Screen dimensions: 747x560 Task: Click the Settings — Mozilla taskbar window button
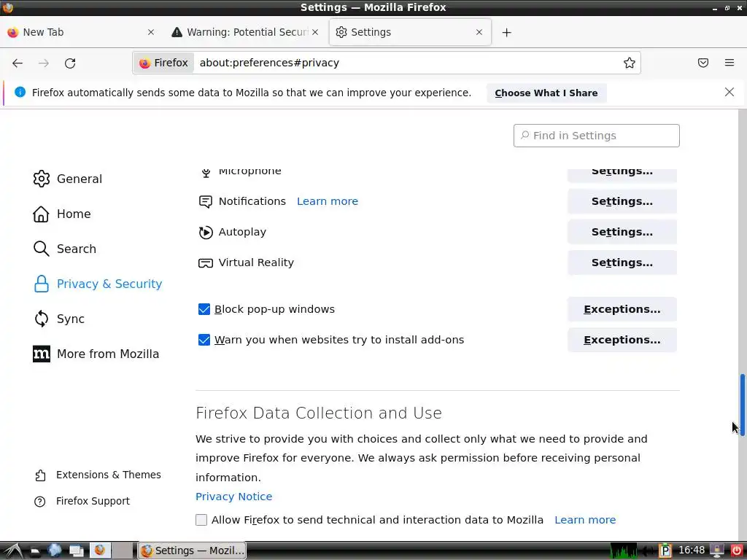[193, 551]
